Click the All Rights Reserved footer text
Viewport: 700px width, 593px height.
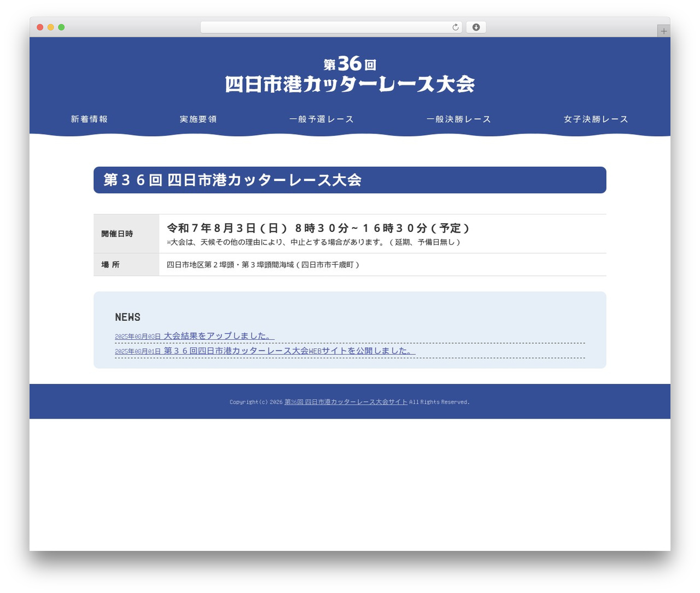(x=440, y=402)
